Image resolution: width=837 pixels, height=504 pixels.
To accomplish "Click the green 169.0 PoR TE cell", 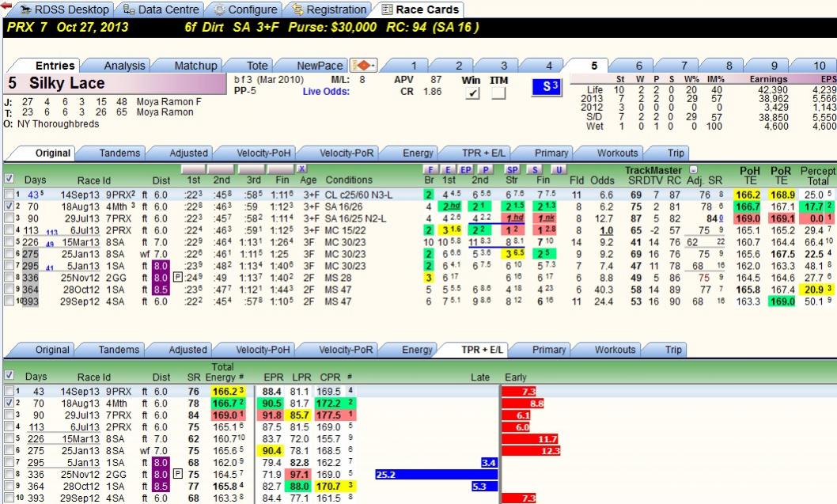I will coord(782,301).
